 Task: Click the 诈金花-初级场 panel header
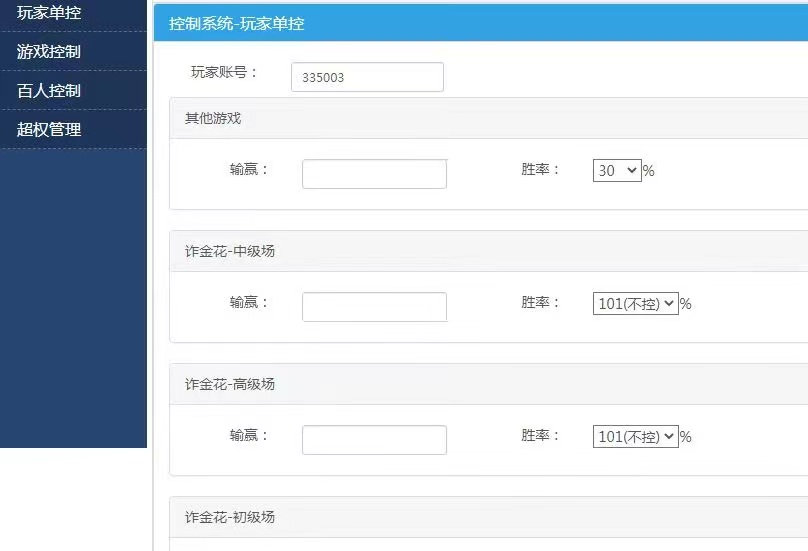pyautogui.click(x=230, y=517)
